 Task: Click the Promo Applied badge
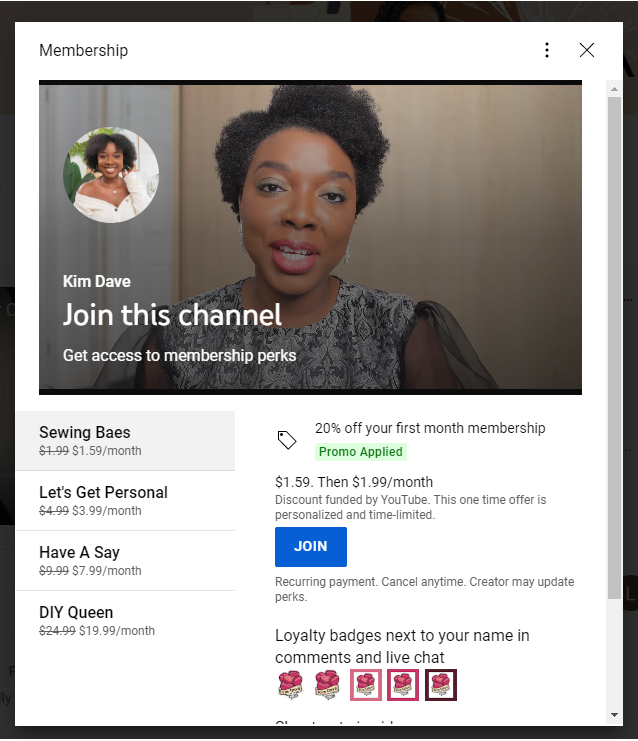pyautogui.click(x=361, y=452)
